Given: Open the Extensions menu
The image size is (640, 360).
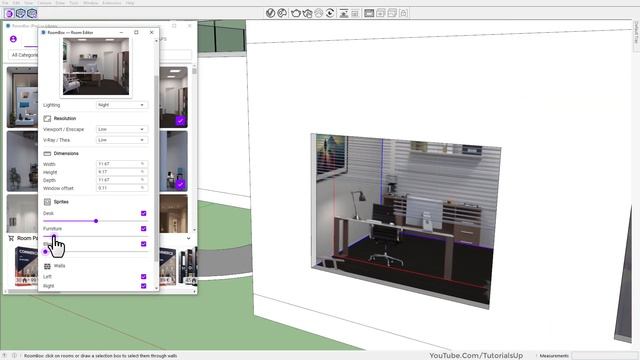Looking at the screenshot, I should coord(111,3).
